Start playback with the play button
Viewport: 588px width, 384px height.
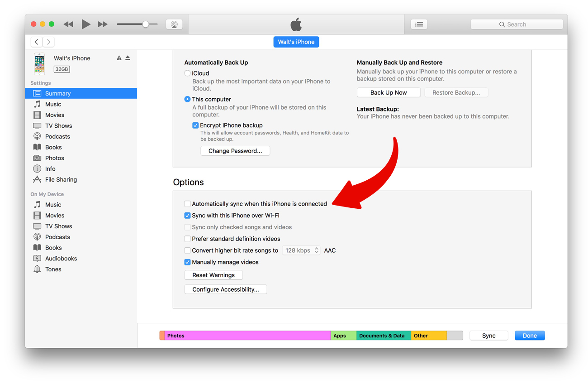85,24
